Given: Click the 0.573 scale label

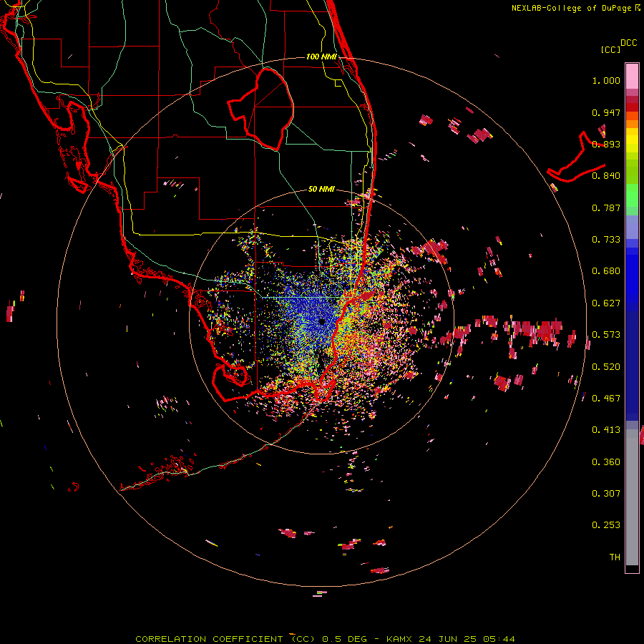Looking at the screenshot, I should [x=606, y=335].
